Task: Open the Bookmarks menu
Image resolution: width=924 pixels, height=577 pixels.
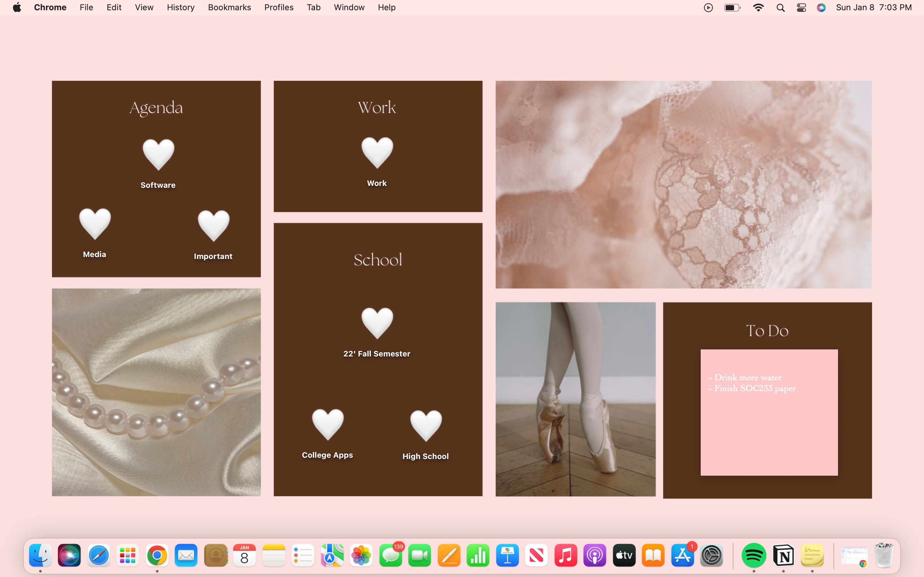Action: [229, 7]
